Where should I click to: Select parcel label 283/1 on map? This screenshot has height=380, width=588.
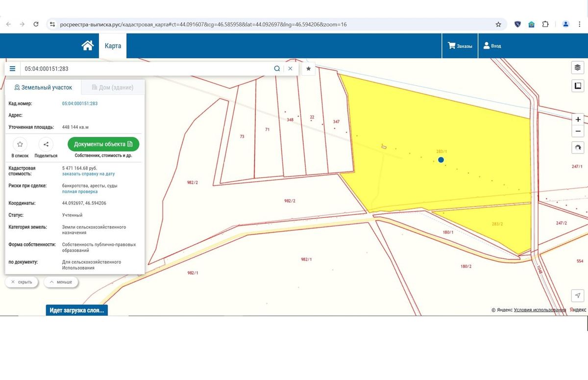coord(441,151)
